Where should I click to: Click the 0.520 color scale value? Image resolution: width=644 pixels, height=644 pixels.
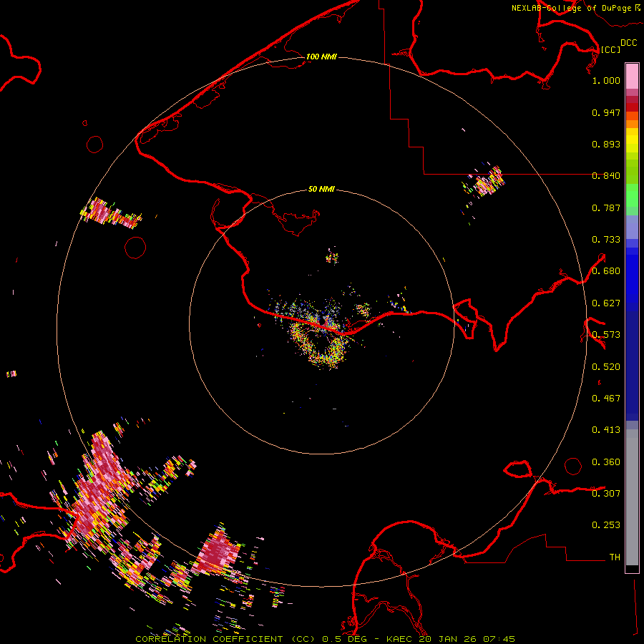[x=606, y=367]
